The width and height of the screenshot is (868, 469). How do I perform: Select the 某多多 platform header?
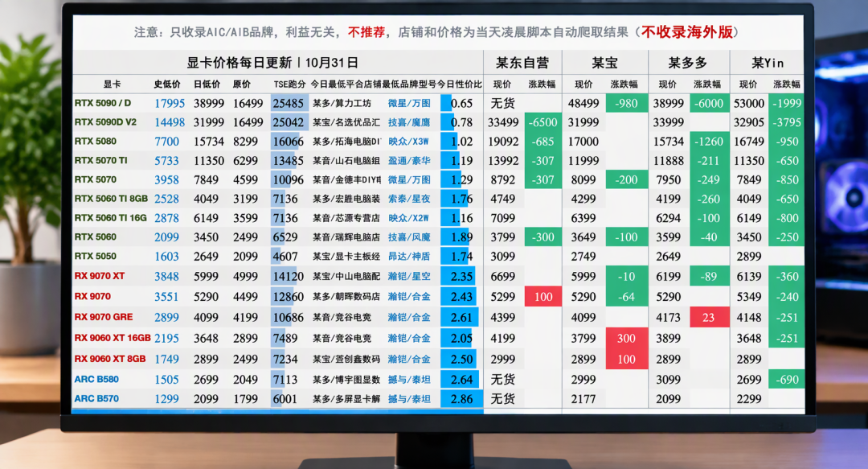(688, 63)
